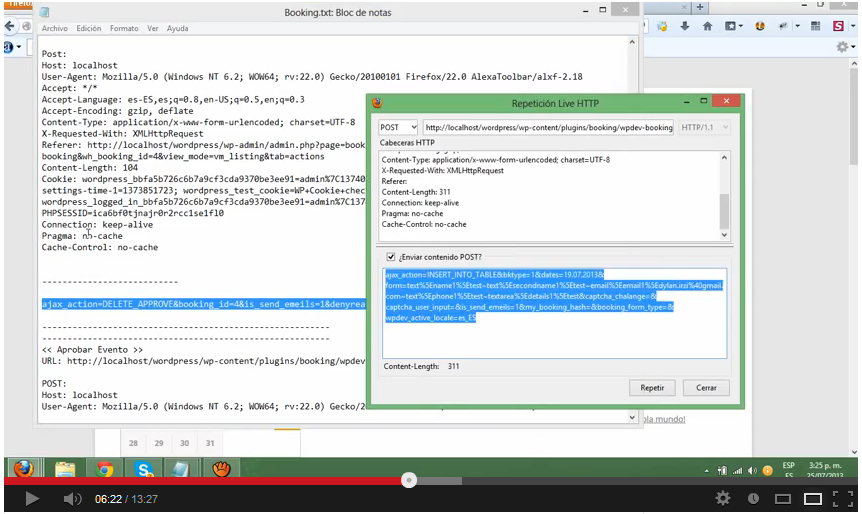Open the Notepad taskbar icon
The width and height of the screenshot is (862, 514).
pos(181,469)
